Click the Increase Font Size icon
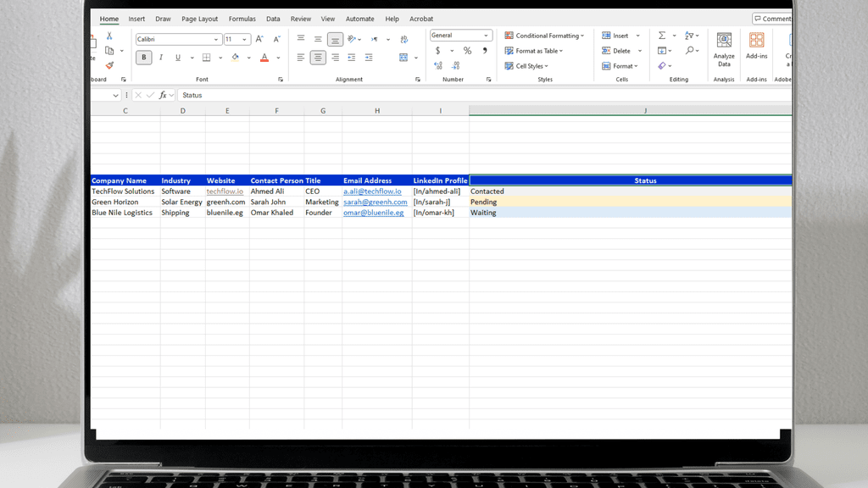This screenshot has height=488, width=868. pyautogui.click(x=259, y=39)
